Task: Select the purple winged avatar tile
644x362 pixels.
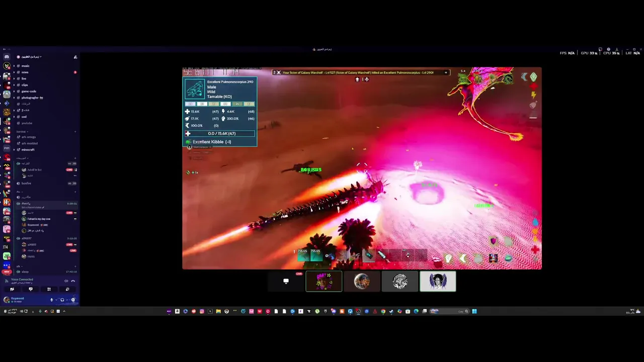Action: point(438,282)
